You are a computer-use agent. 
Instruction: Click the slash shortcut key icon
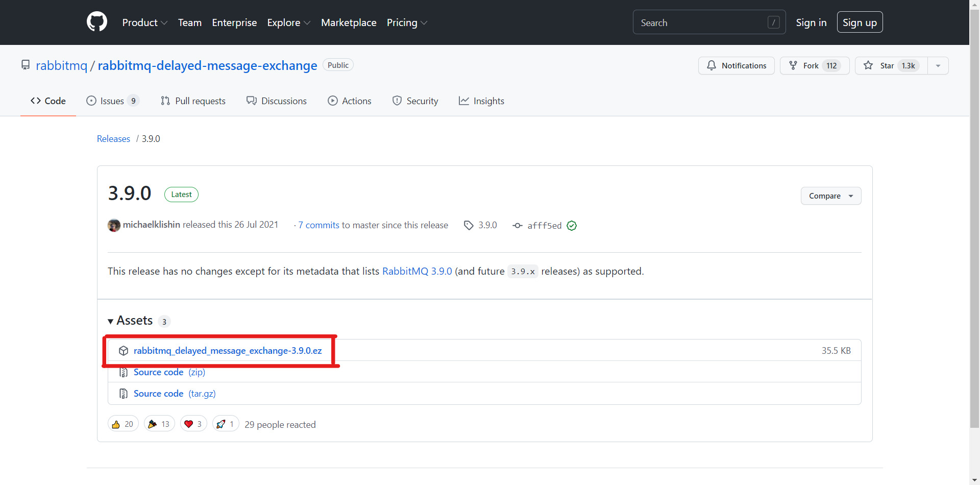pos(774,22)
